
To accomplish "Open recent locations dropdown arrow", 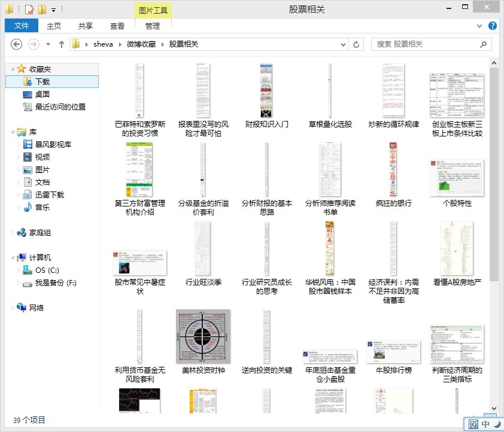I will (x=48, y=44).
